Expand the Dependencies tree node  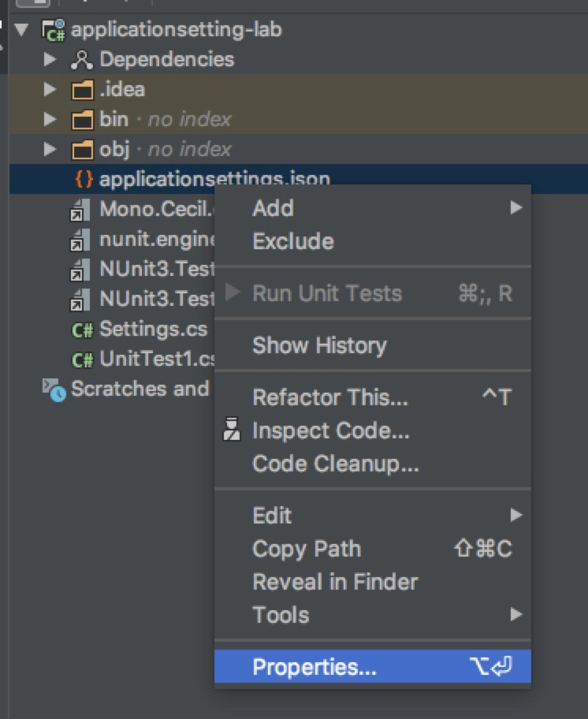(50, 60)
